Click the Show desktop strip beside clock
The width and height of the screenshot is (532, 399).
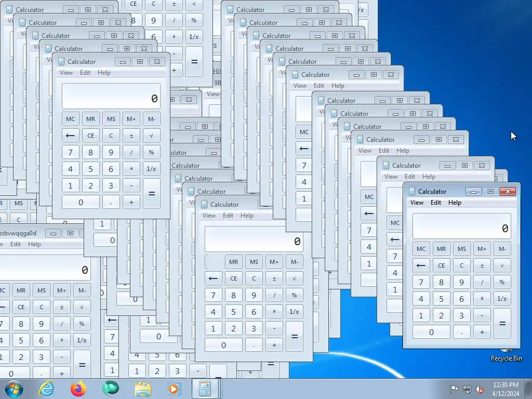point(528,389)
